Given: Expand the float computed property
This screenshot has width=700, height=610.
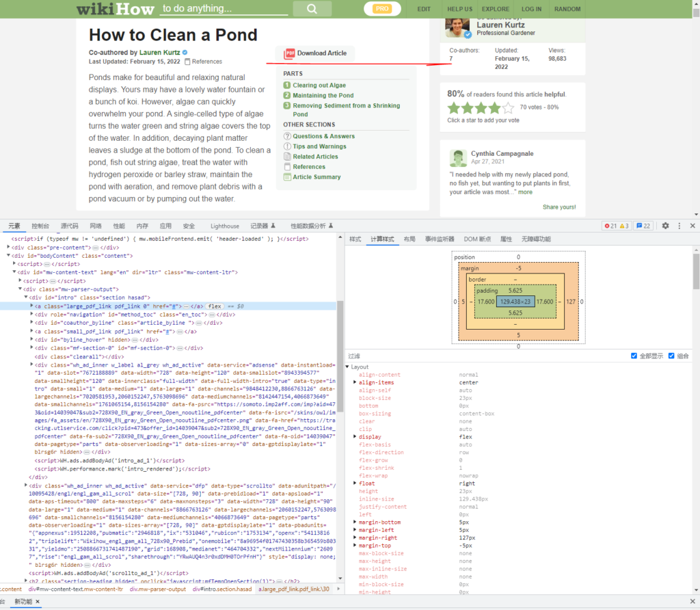Looking at the screenshot, I should click(355, 483).
